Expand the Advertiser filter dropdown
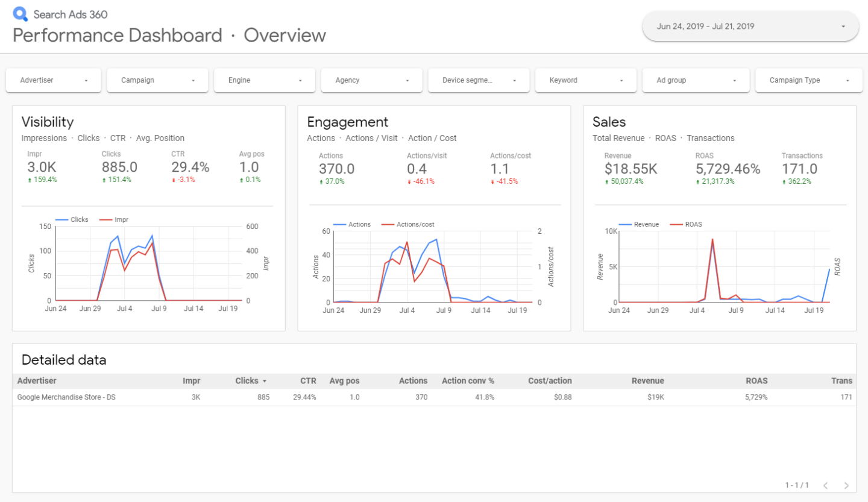The image size is (868, 502). pyautogui.click(x=54, y=80)
